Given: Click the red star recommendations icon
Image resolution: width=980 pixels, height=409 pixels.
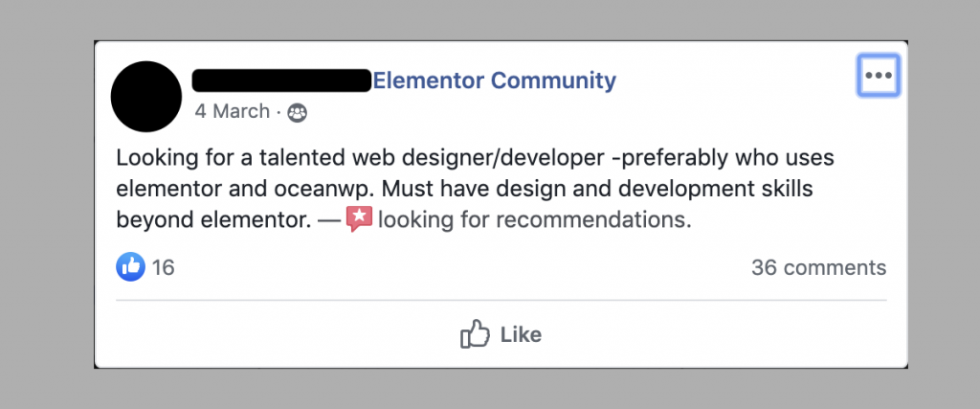Looking at the screenshot, I should coord(359,219).
